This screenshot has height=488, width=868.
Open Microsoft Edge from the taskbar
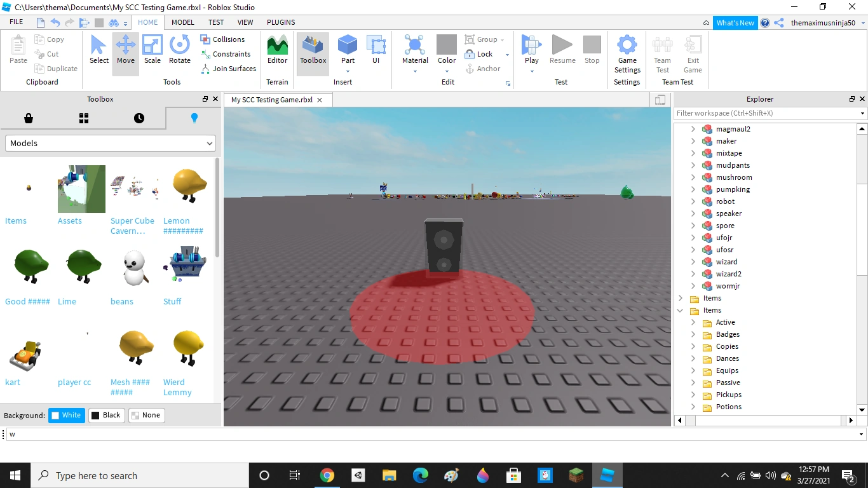tap(420, 475)
